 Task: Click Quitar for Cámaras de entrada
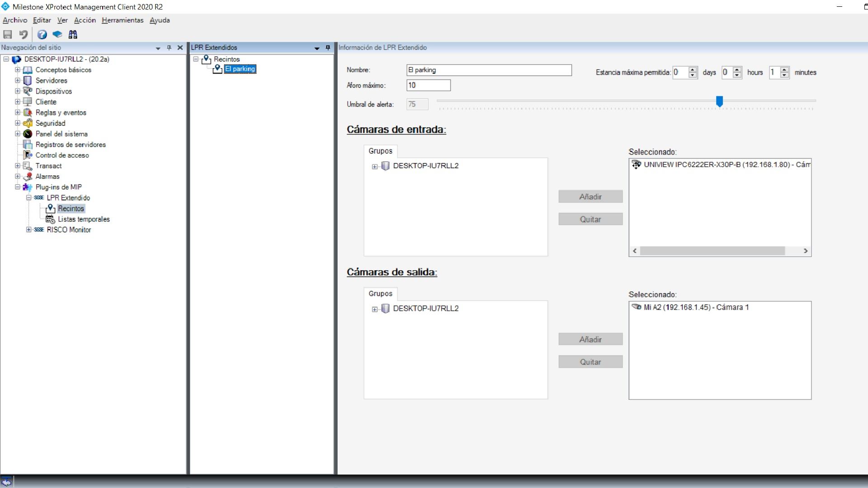pyautogui.click(x=590, y=219)
